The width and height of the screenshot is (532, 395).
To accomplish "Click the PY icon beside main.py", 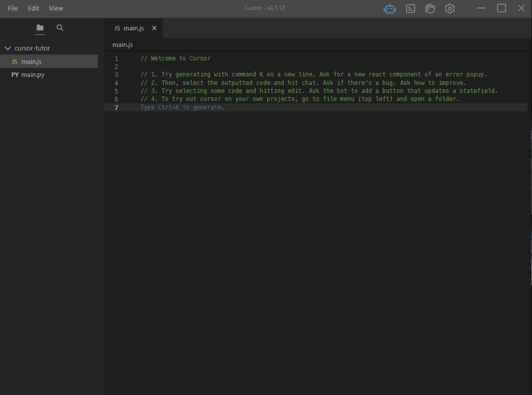I will click(15, 74).
